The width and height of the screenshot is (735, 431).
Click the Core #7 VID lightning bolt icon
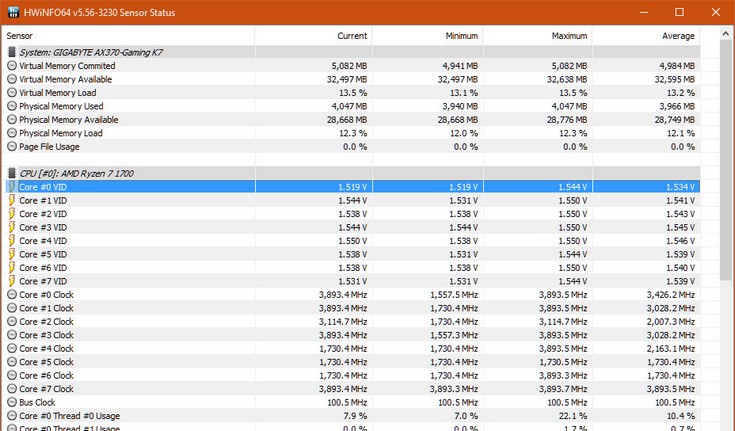[x=11, y=281]
